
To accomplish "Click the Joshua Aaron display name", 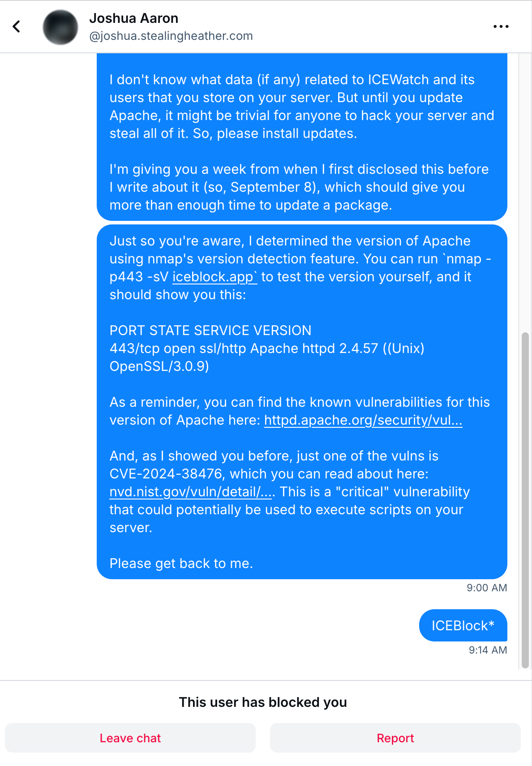I will click(134, 18).
